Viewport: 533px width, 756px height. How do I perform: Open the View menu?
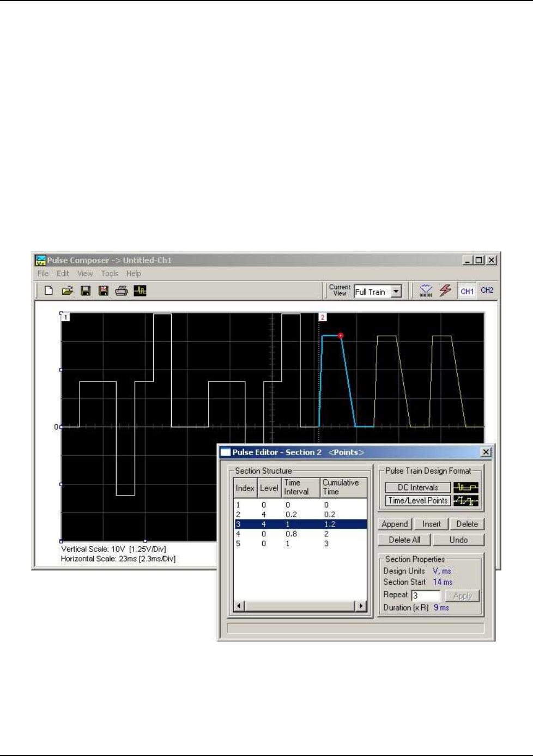pyautogui.click(x=85, y=274)
